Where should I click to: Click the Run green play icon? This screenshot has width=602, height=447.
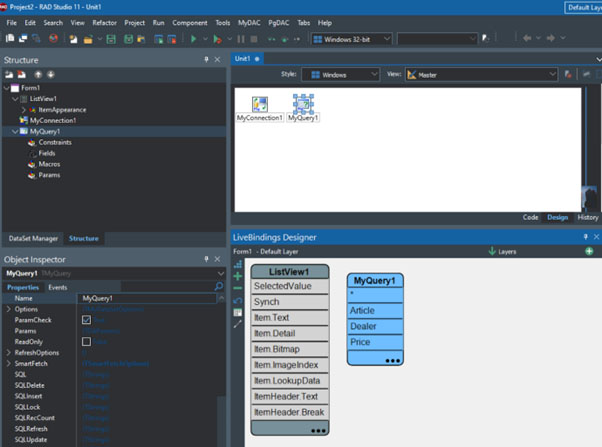tap(194, 39)
